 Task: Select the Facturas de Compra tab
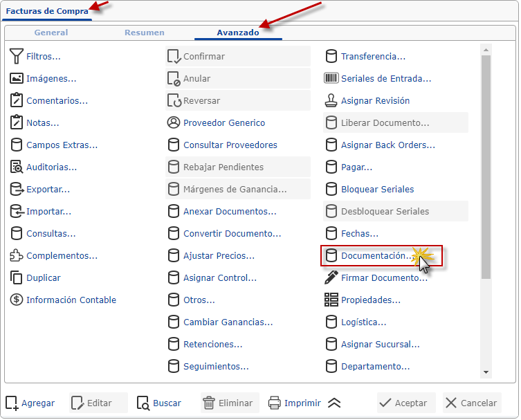click(47, 11)
